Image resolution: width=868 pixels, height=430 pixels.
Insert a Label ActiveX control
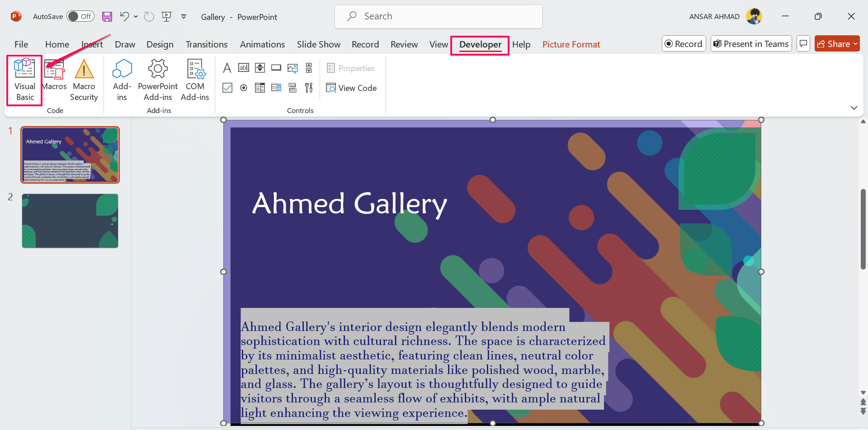[x=227, y=68]
